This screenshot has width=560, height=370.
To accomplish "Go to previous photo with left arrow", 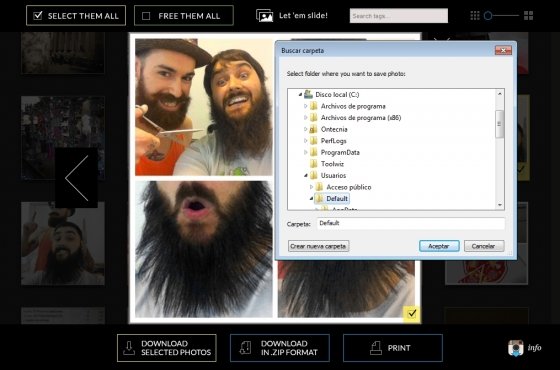I will [76, 178].
